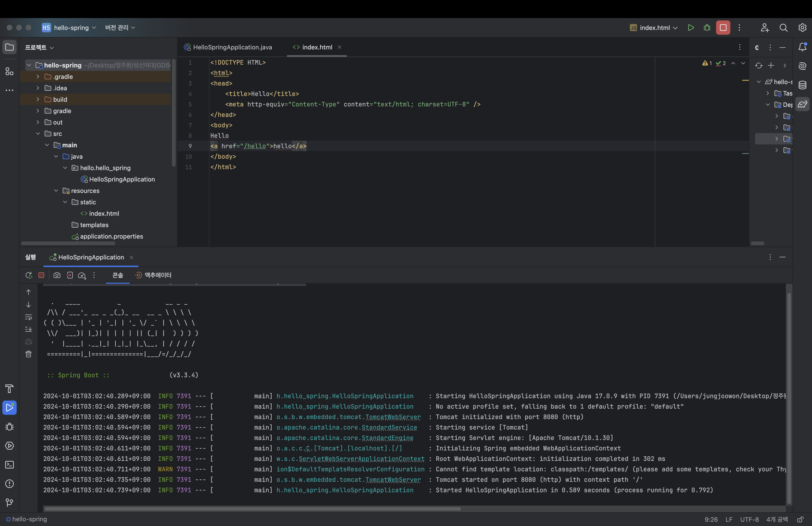The height and width of the screenshot is (526, 812).
Task: Stop the process in Run panel toolbar
Action: tap(41, 275)
